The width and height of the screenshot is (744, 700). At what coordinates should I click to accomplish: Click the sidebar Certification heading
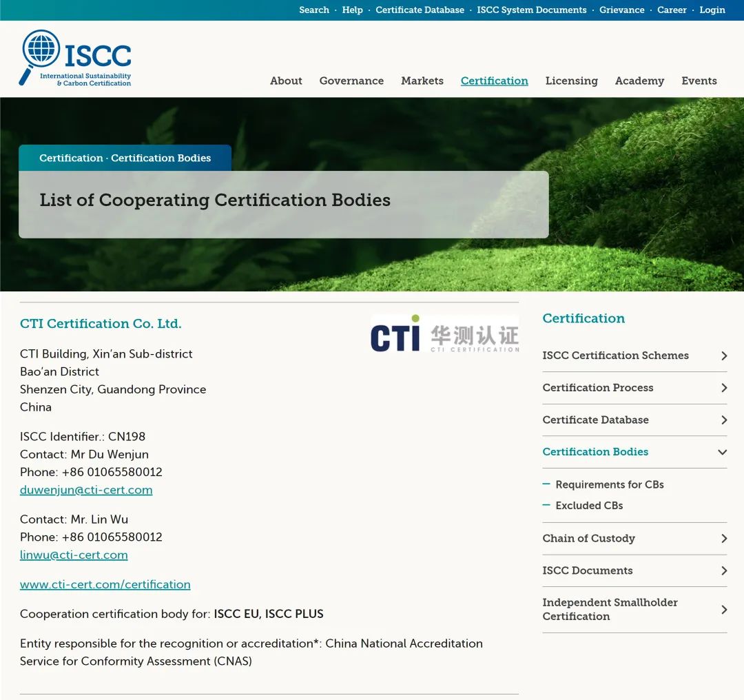tap(583, 318)
